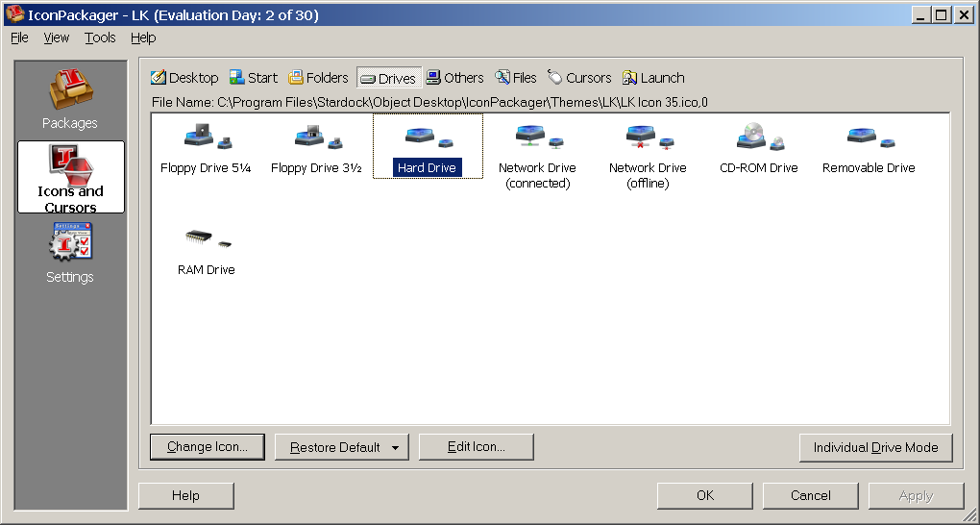This screenshot has height=525, width=980.
Task: Click Individual Drive Mode button
Action: coord(875,447)
